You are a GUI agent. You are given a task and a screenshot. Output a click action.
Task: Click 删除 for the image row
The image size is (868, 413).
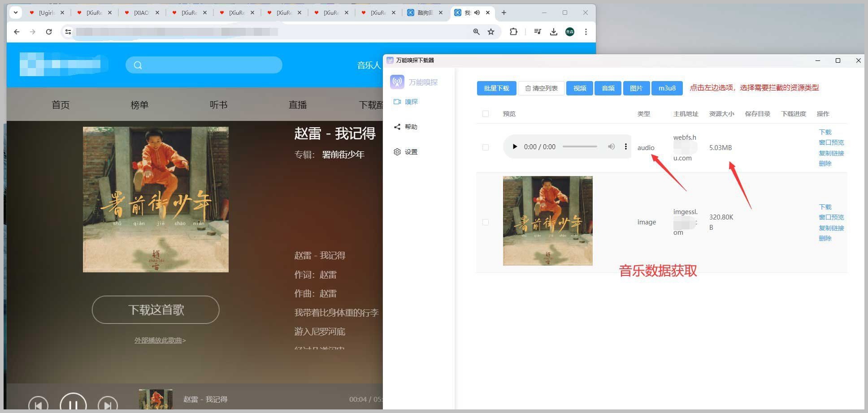(825, 238)
